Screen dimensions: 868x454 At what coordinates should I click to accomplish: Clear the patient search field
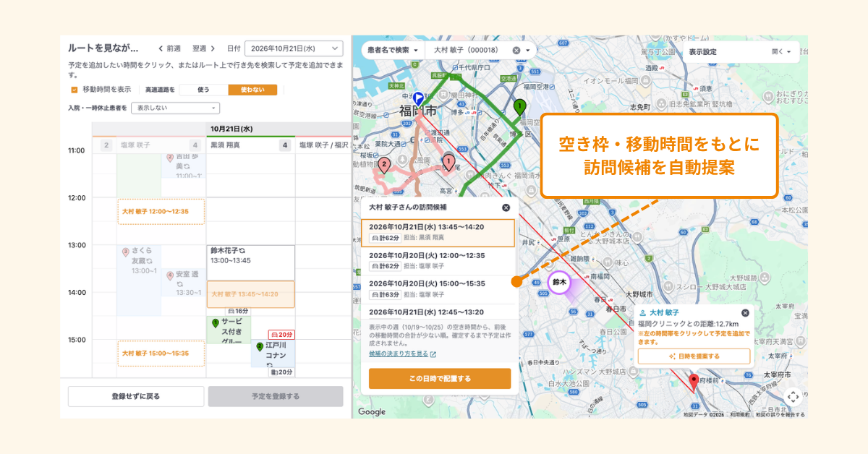516,51
